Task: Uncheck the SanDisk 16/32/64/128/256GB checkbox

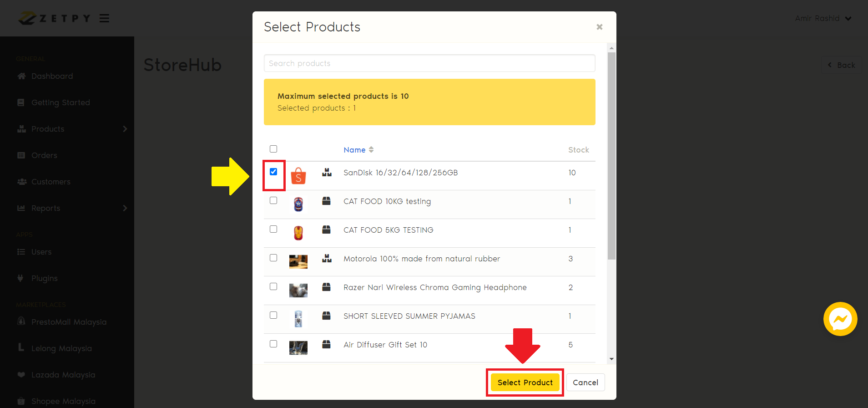Action: coord(273,172)
